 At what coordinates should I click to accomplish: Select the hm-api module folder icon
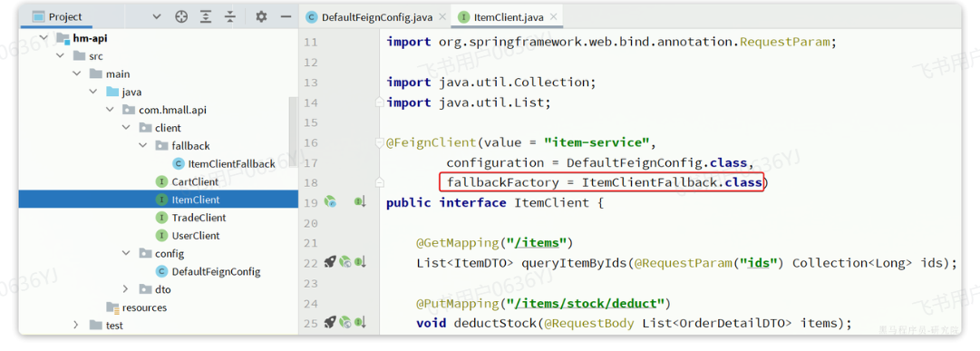click(x=63, y=38)
